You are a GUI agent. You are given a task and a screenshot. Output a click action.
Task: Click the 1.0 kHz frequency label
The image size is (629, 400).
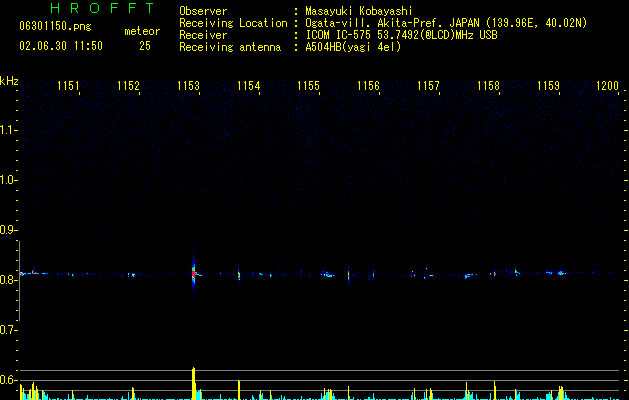pyautogui.click(x=8, y=180)
